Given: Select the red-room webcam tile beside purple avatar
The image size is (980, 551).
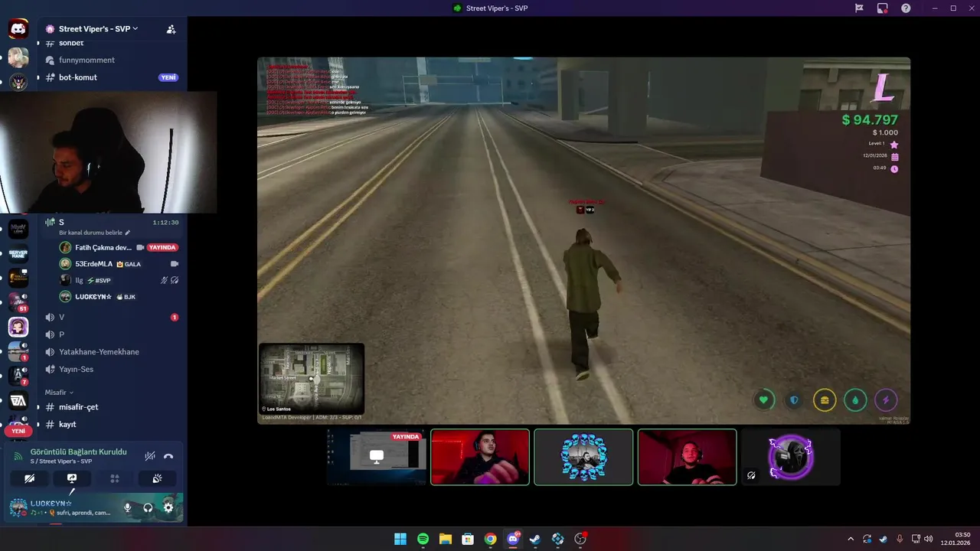Looking at the screenshot, I should click(687, 457).
